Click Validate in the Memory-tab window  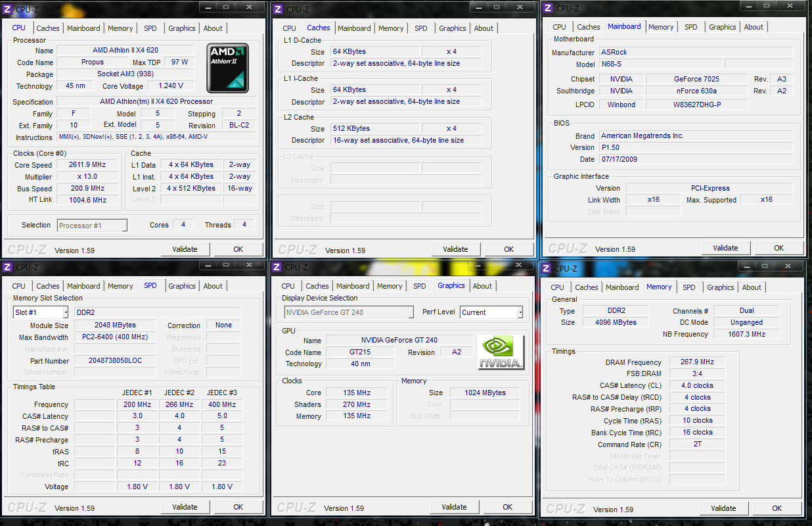coord(723,508)
